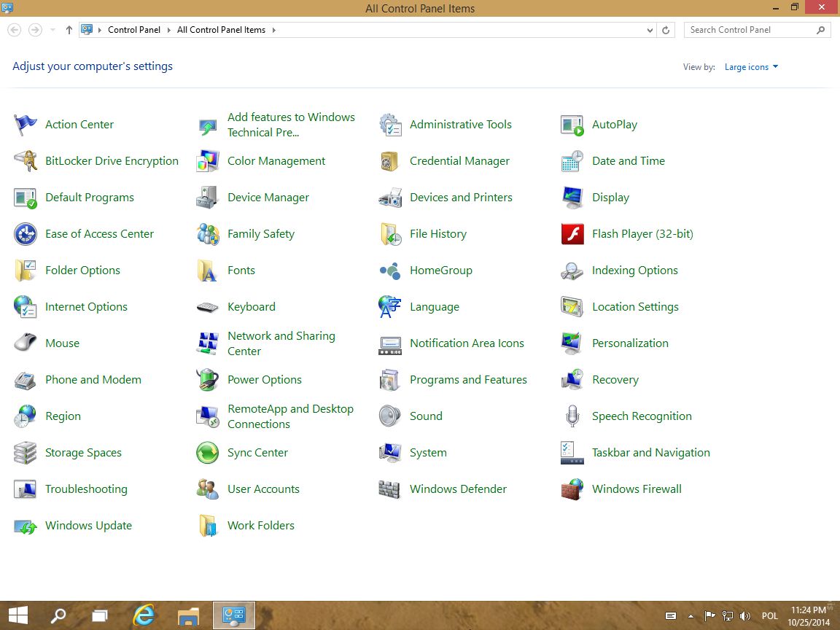The height and width of the screenshot is (630, 840).
Task: Open the Date and Time link
Action: tap(629, 161)
